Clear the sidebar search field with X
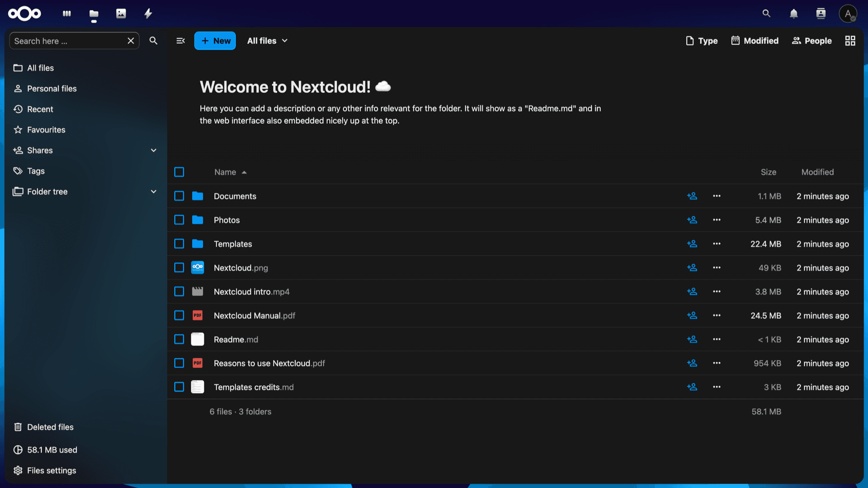 [x=131, y=41]
